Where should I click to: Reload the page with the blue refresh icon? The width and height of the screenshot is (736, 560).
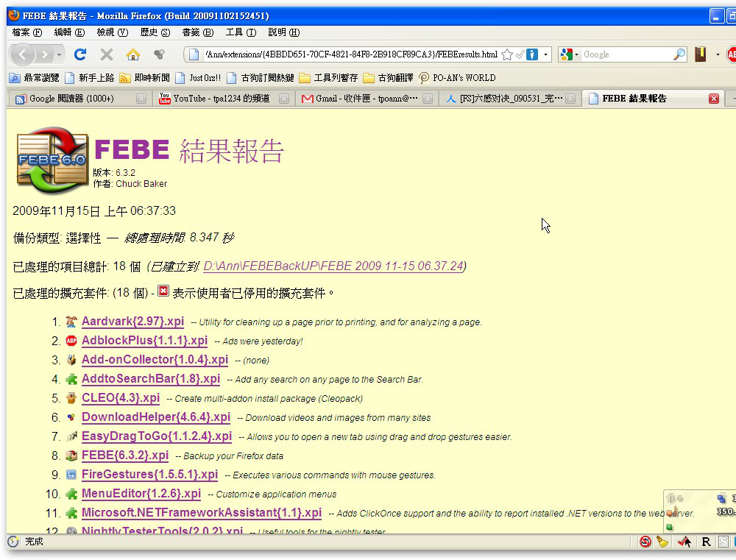click(80, 54)
